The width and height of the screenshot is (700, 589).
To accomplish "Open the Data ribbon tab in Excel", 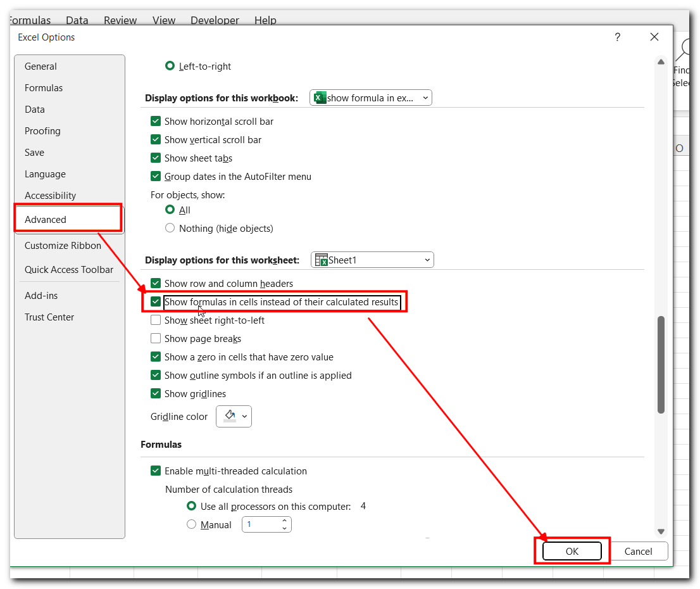I will (77, 20).
